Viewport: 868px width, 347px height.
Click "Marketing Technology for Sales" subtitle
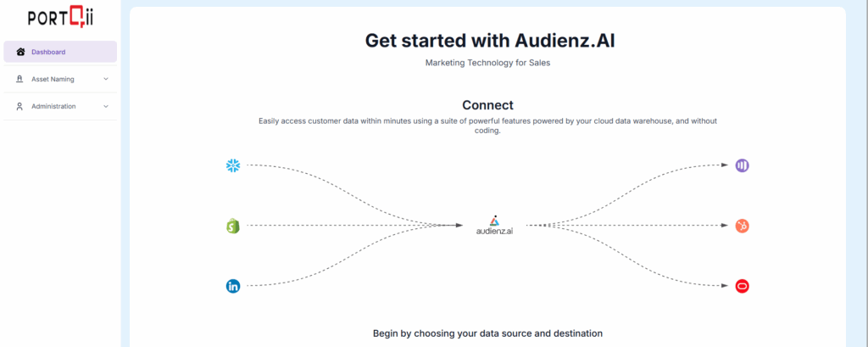pyautogui.click(x=487, y=63)
